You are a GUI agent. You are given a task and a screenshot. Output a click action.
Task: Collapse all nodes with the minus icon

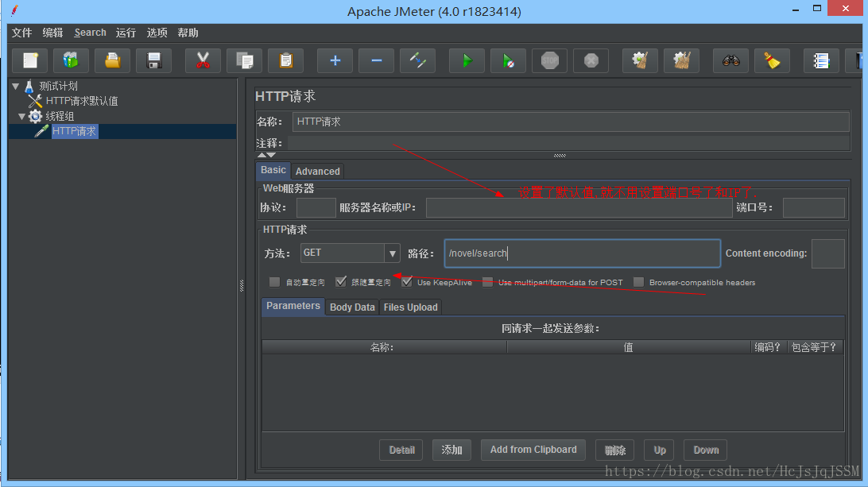click(377, 60)
